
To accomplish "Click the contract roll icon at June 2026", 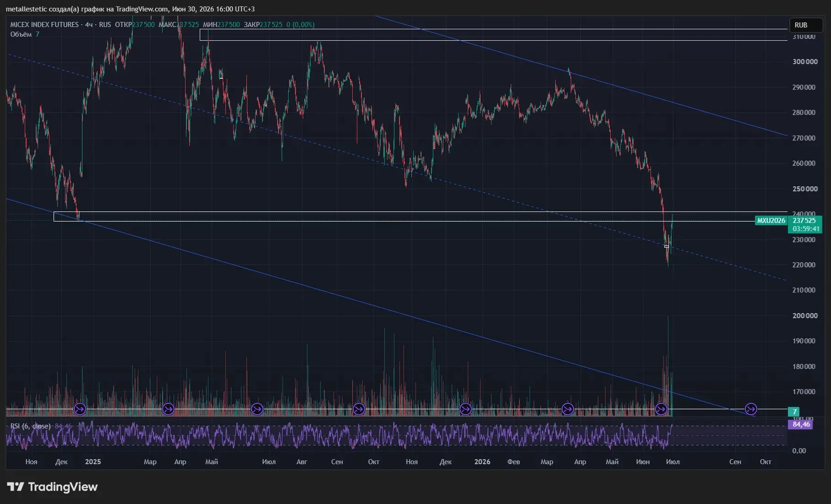I will point(661,409).
